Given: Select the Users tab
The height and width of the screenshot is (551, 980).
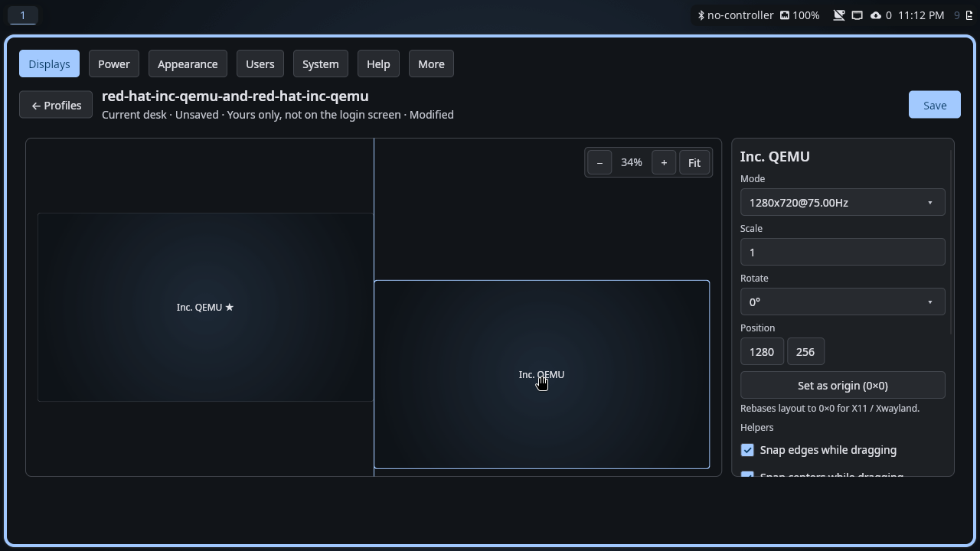Looking at the screenshot, I should [x=260, y=64].
